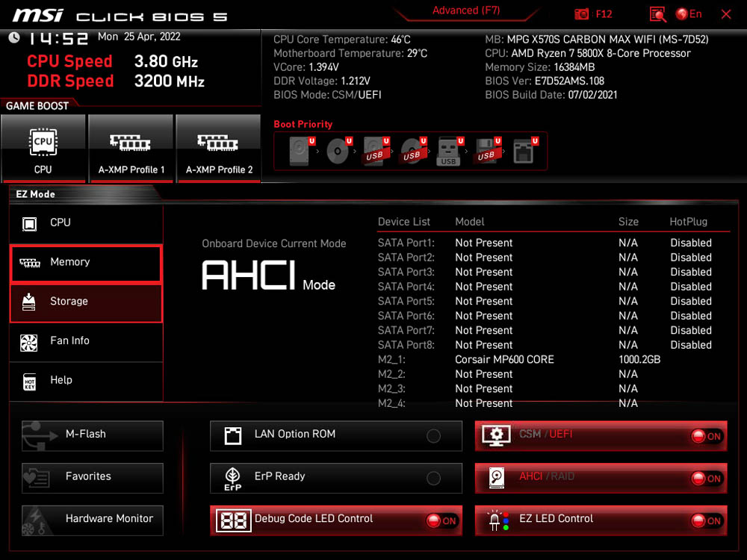Select the network boot device icon

pyautogui.click(x=525, y=151)
